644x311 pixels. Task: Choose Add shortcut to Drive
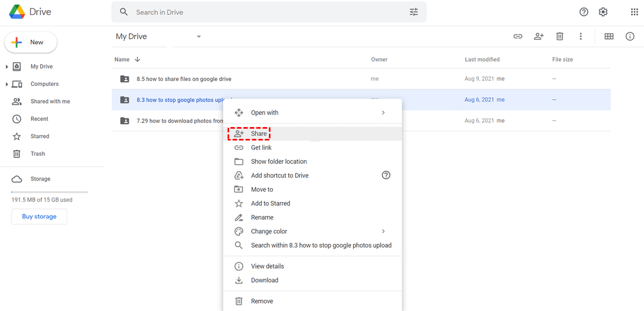[x=280, y=175]
